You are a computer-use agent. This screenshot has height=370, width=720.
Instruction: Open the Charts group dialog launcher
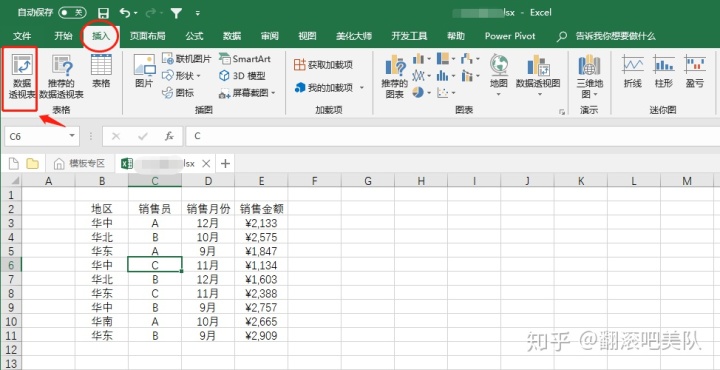pyautogui.click(x=562, y=112)
